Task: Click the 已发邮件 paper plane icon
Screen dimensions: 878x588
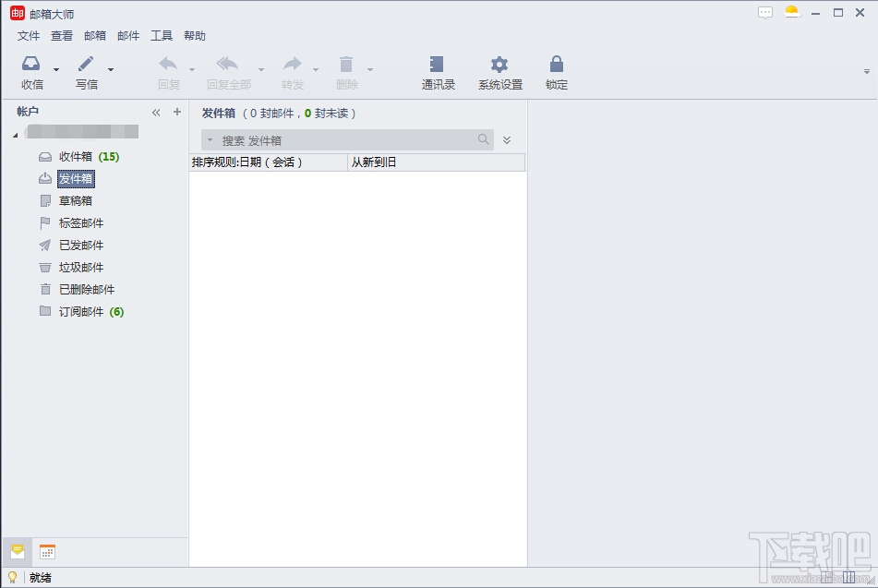Action: tap(45, 245)
